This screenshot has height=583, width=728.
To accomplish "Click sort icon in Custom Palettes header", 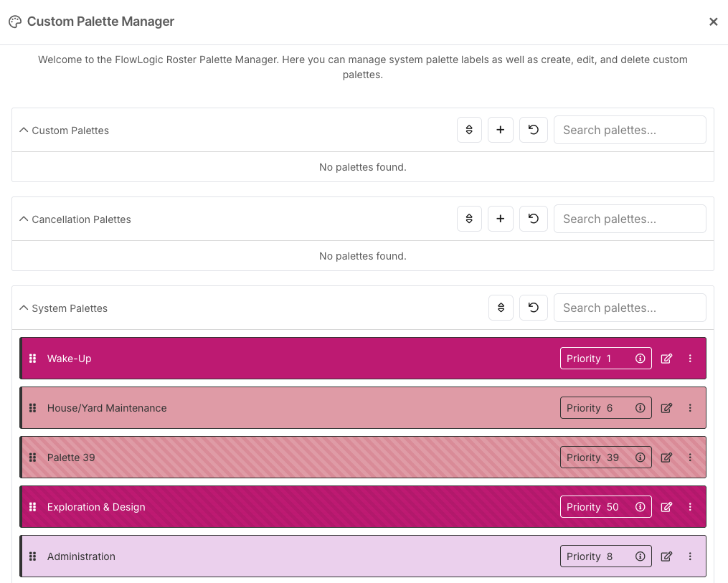I will tap(469, 130).
